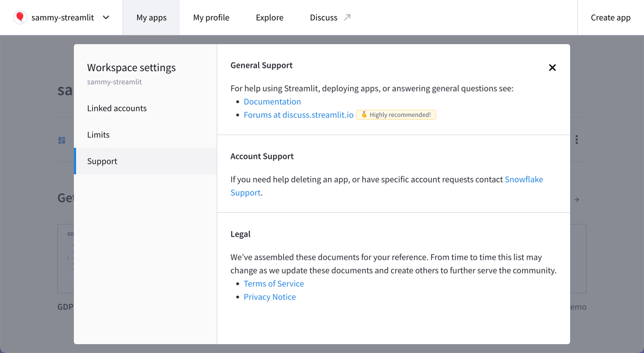Select Linked accounts in the settings sidebar
644x353 pixels.
(117, 108)
